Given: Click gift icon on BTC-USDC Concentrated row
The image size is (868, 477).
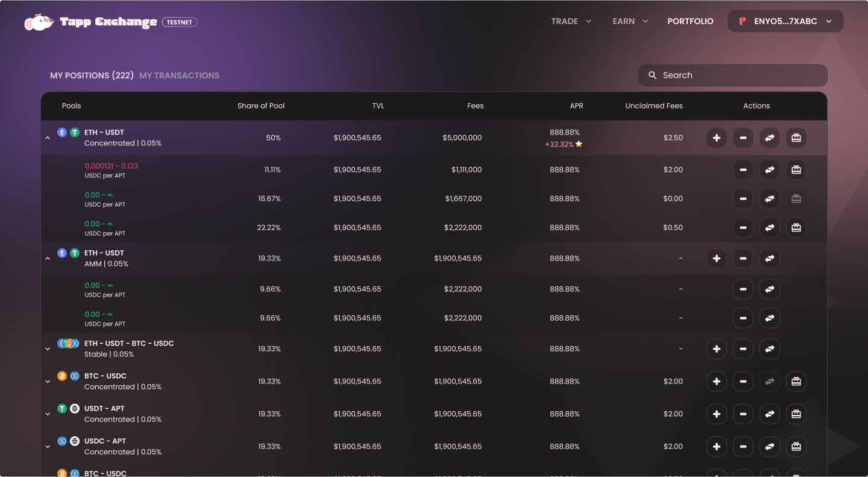Looking at the screenshot, I should coord(796,382).
